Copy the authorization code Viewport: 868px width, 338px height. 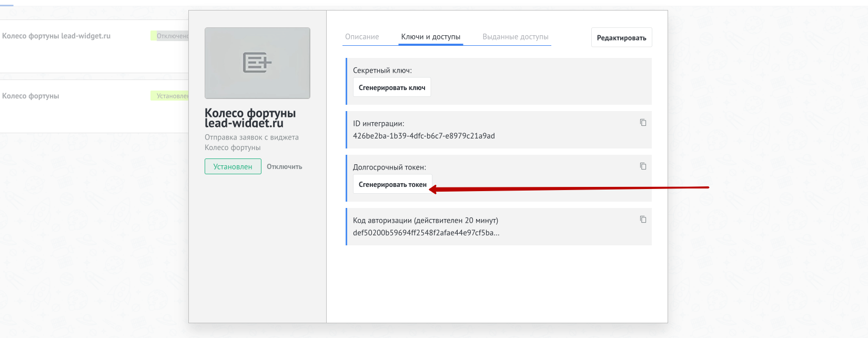[x=643, y=220]
